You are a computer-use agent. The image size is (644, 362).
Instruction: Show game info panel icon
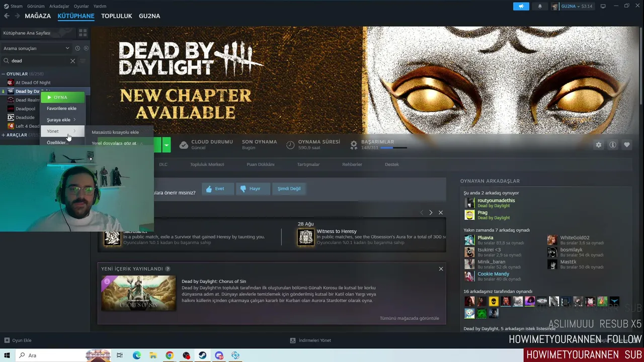[613, 145]
